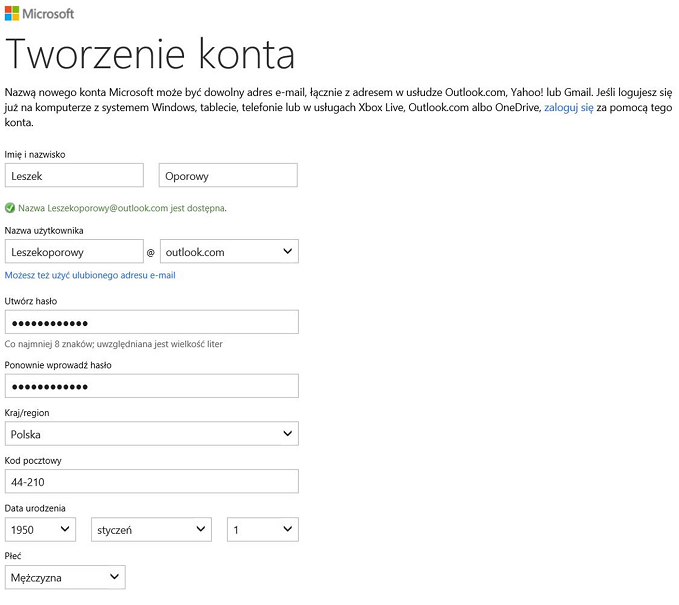The height and width of the screenshot is (605, 679).
Task: Click the postal code field with 44-210
Action: point(151,482)
